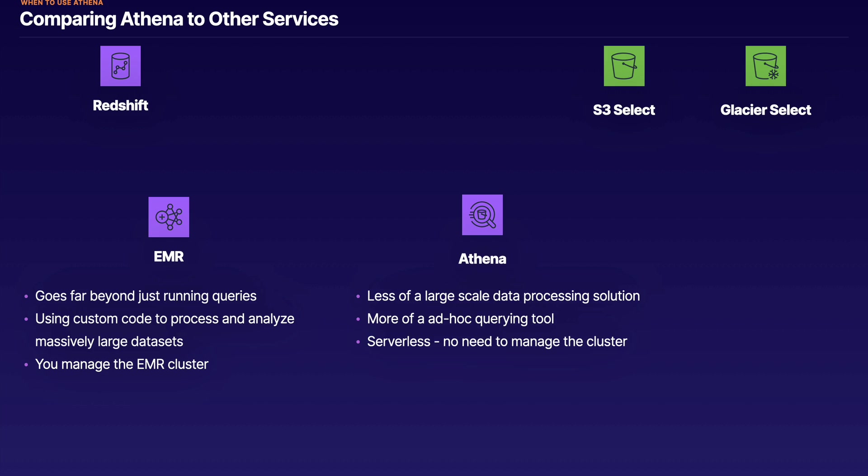Click the green S3 Select bucket icon
The image size is (868, 476).
point(624,66)
